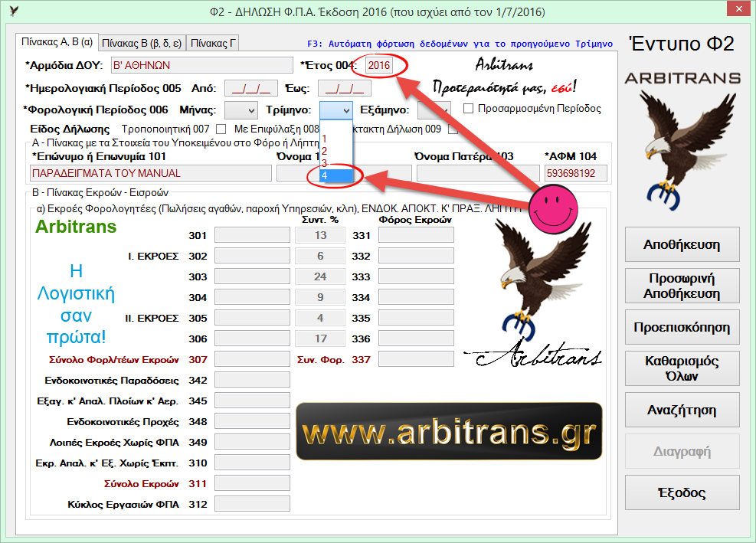Click the 334 Φόρος Εκροών field
The image size is (756, 543).
[x=416, y=297]
